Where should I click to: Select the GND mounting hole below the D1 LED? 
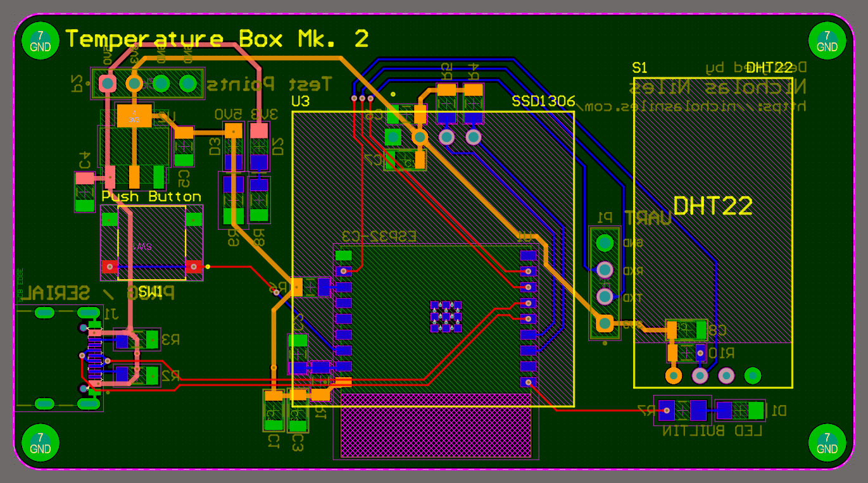point(827,443)
